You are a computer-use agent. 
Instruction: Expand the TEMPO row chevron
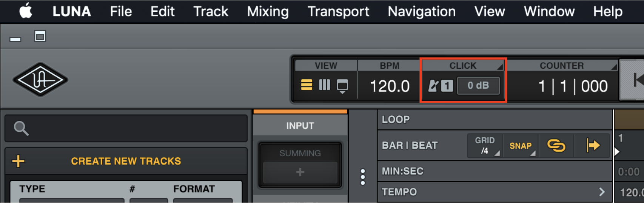[602, 192]
